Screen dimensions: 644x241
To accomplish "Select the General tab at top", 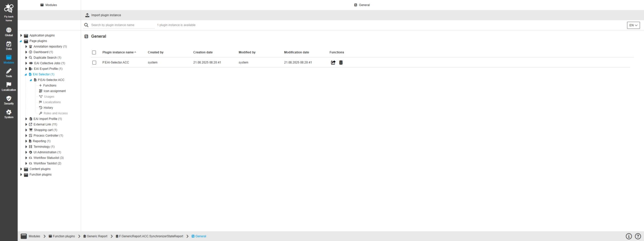I will tap(362, 5).
